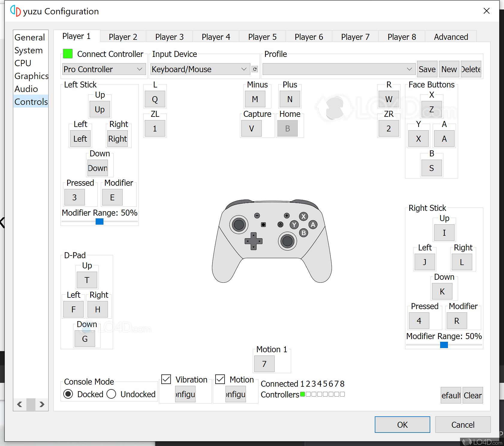
Task: Switch to the Player 6 tab
Action: (x=309, y=37)
